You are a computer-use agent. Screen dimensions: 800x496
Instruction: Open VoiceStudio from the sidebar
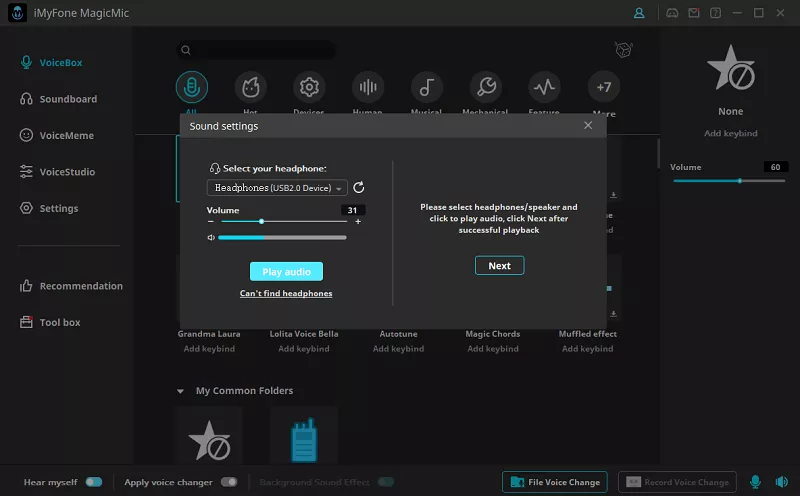57,172
